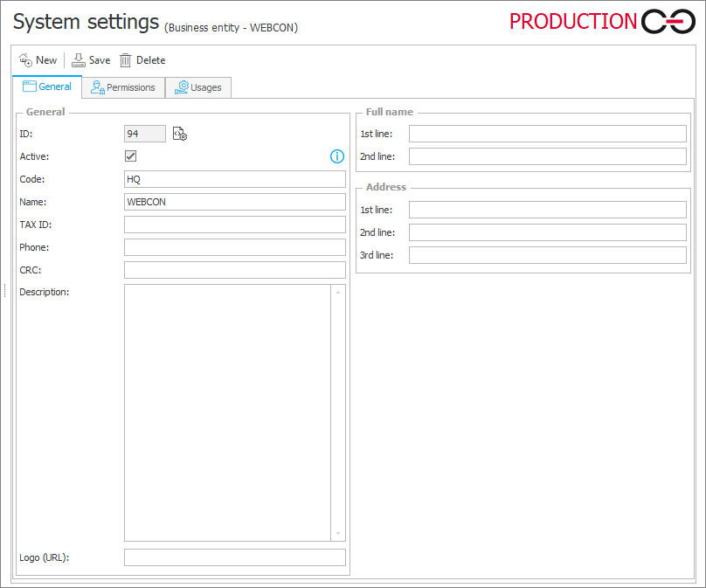The width and height of the screenshot is (706, 588).
Task: Focus the Address 2nd line field
Action: click(x=548, y=232)
